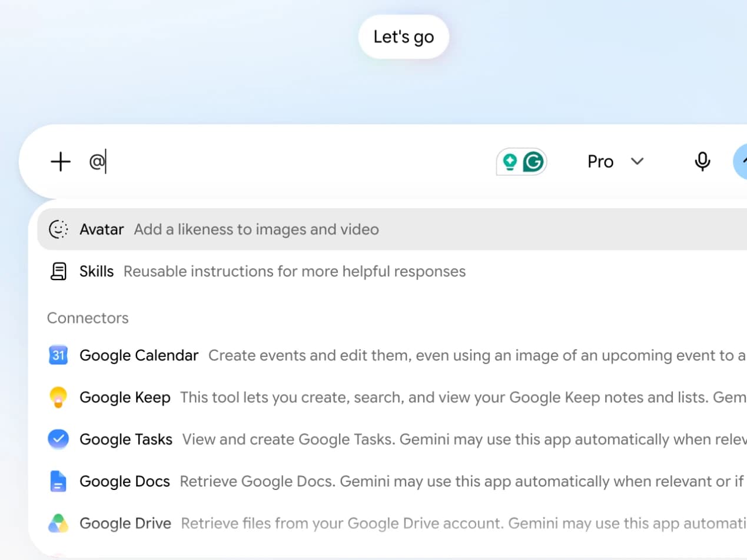The width and height of the screenshot is (747, 560).
Task: Click the "Let's go" suggestion chip
Action: [x=404, y=36]
